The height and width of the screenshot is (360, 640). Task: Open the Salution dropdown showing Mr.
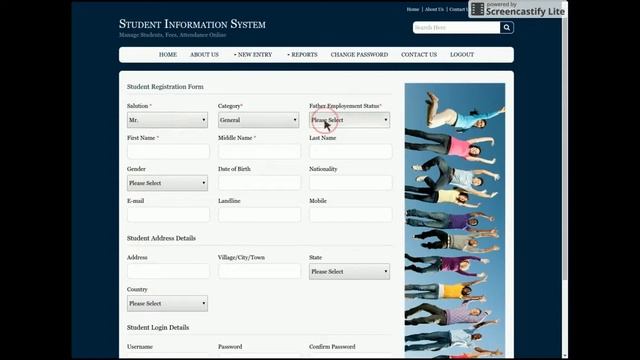(x=167, y=120)
